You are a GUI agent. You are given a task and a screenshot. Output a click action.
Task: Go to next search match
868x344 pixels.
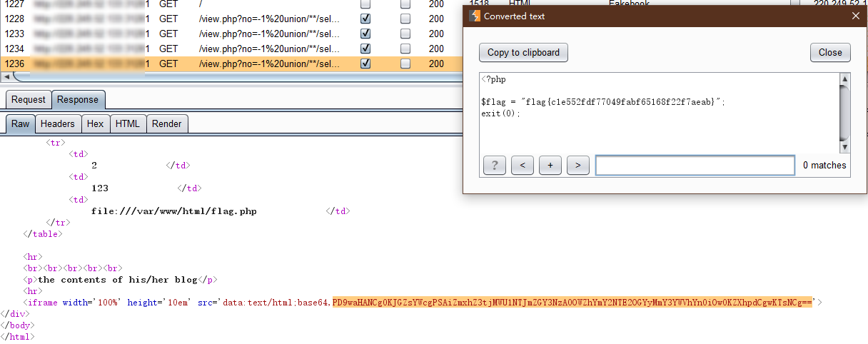pyautogui.click(x=577, y=166)
